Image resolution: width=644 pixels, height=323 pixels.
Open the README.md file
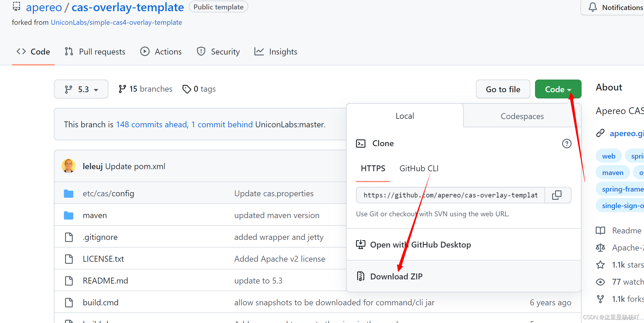pyautogui.click(x=105, y=281)
